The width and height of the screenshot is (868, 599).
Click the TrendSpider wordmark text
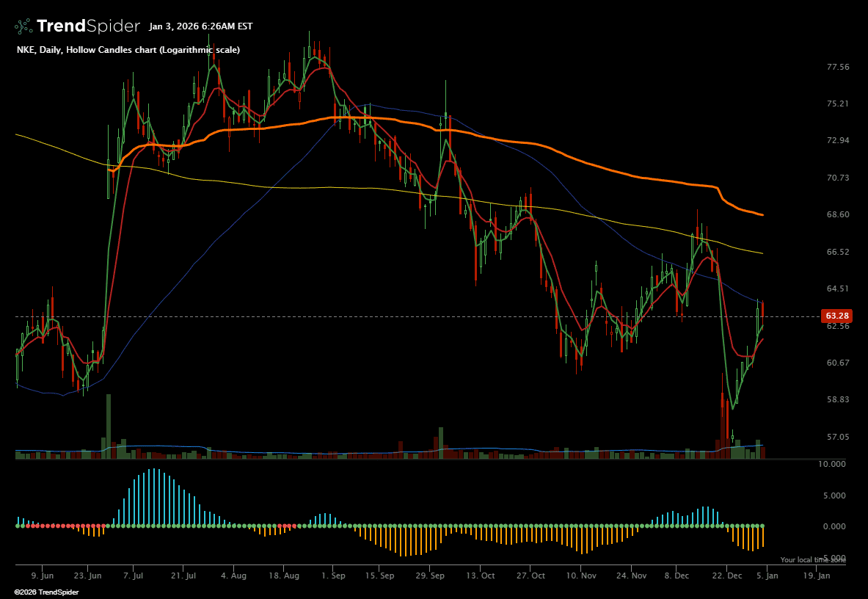(x=88, y=26)
